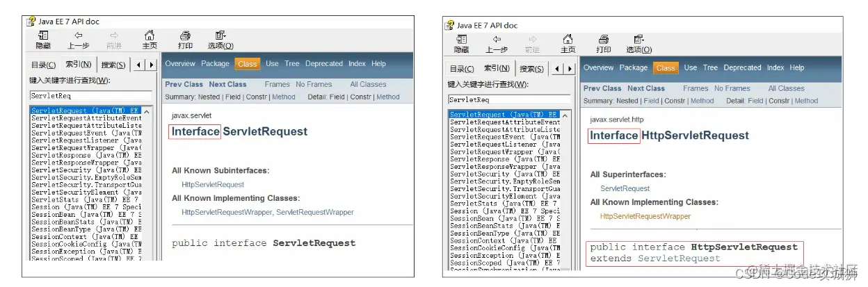Switch to 目录(C) tab in ServletRequest doc window
This screenshot has width=868, height=287.
coord(43,65)
